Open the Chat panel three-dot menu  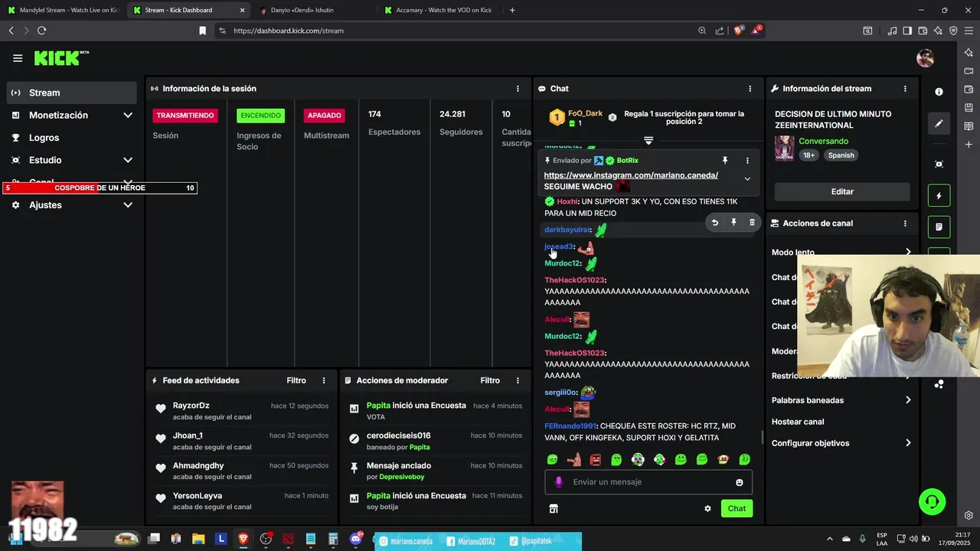point(750,89)
